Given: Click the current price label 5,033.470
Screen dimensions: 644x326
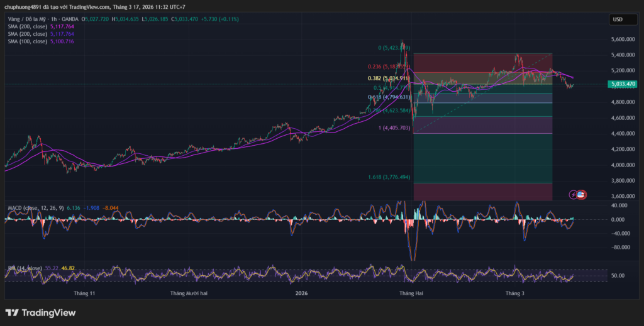Looking at the screenshot, I should click(x=622, y=84).
